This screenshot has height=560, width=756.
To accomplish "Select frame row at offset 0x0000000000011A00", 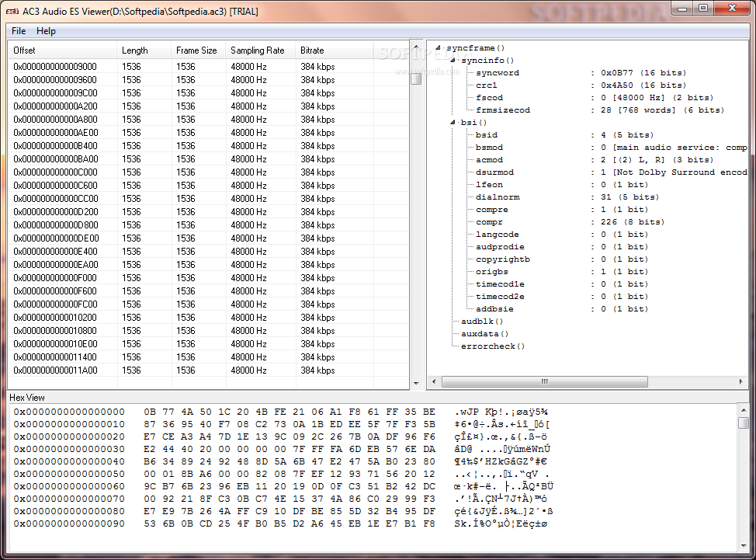I will coord(208,370).
